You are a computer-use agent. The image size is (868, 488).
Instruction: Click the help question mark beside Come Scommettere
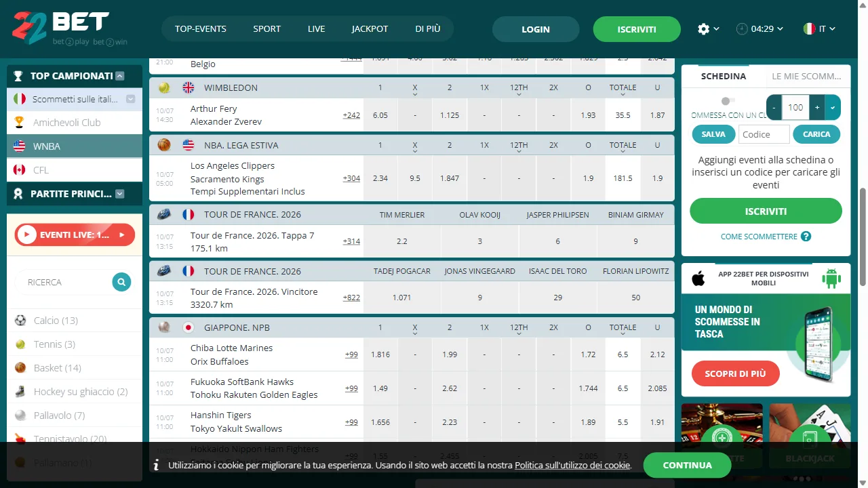coord(806,237)
